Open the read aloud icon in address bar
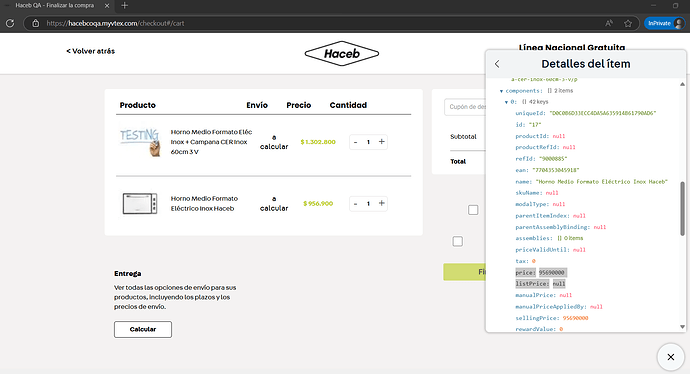 click(609, 23)
